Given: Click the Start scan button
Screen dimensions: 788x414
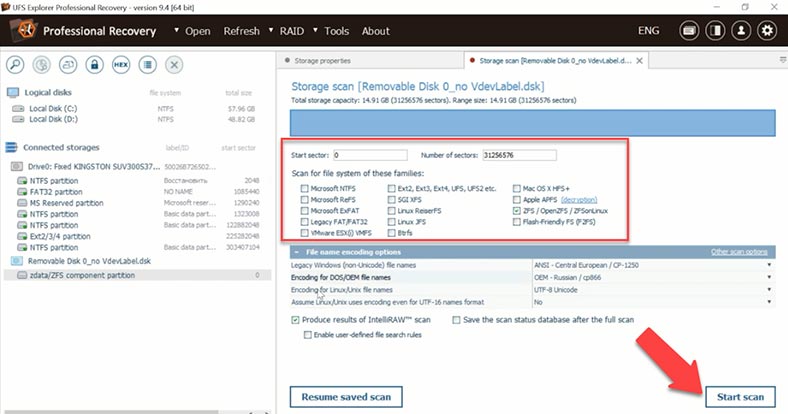Looking at the screenshot, I should (x=740, y=397).
